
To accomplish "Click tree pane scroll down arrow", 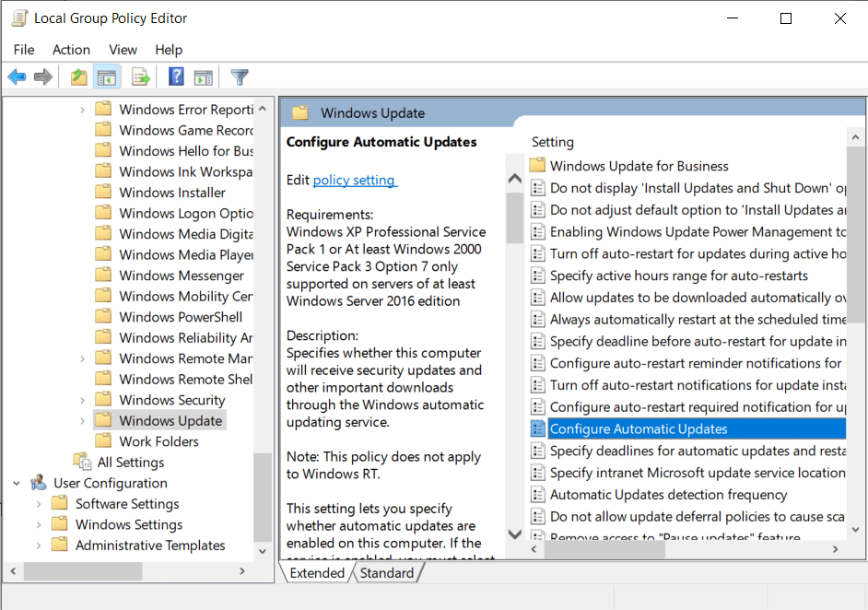I will click(263, 551).
